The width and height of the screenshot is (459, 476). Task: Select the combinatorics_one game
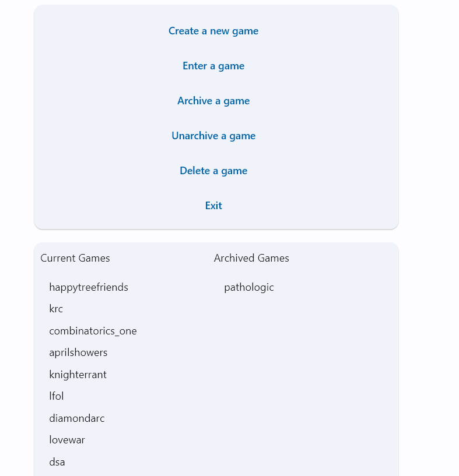pos(93,331)
